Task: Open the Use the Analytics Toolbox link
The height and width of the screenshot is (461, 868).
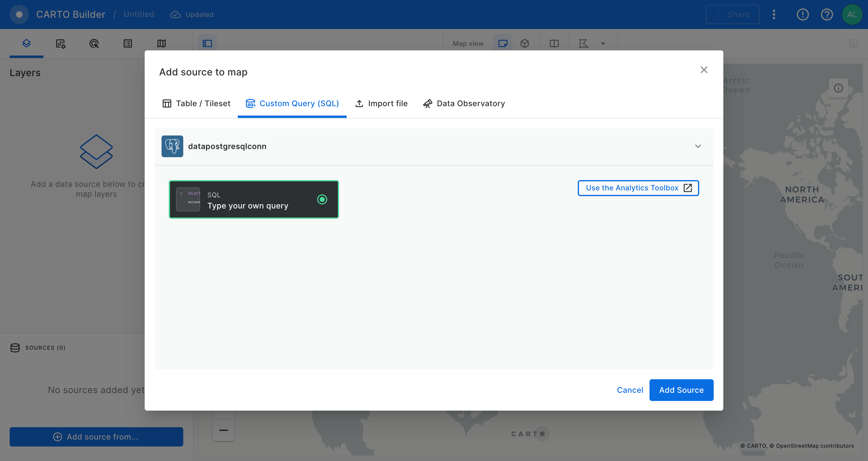Action: pos(638,188)
